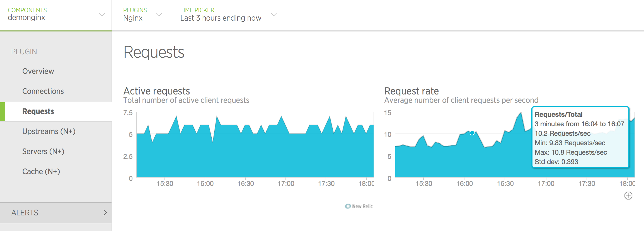This screenshot has height=231, width=644.
Task: Click the demonginx component name
Action: coord(26,18)
